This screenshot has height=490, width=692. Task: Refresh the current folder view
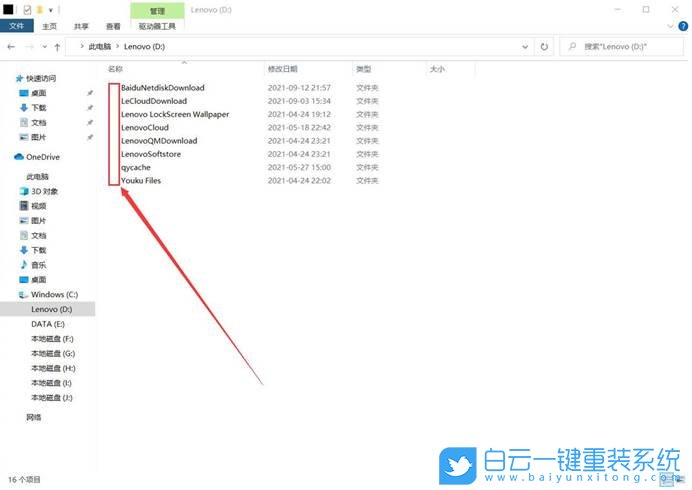point(544,46)
